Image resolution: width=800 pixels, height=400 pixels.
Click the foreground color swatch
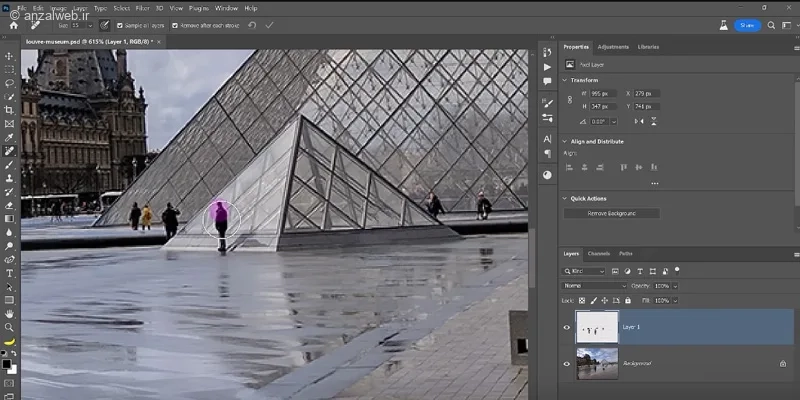(x=6, y=364)
